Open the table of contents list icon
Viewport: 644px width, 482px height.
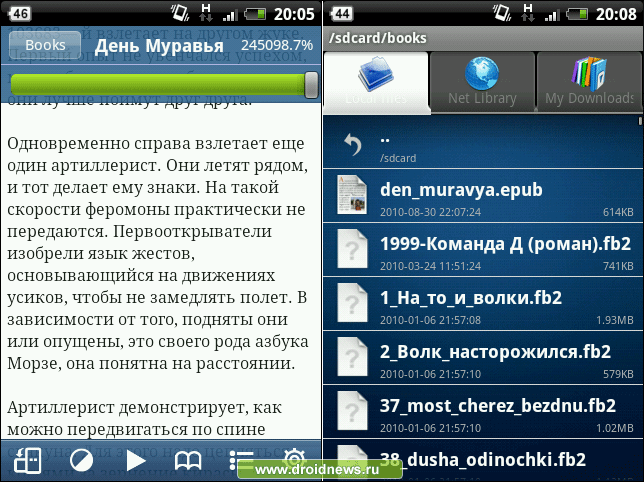242,459
